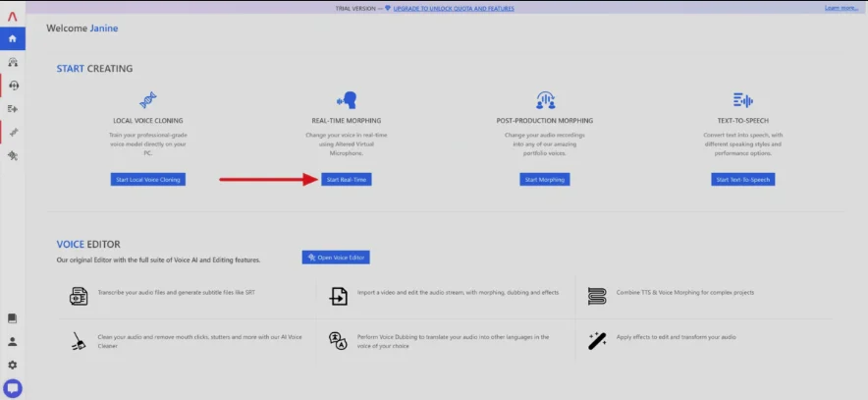Screen dimensions: 868x400
Task: Select the TEXT-TO-SPEECH title
Action: click(x=743, y=120)
